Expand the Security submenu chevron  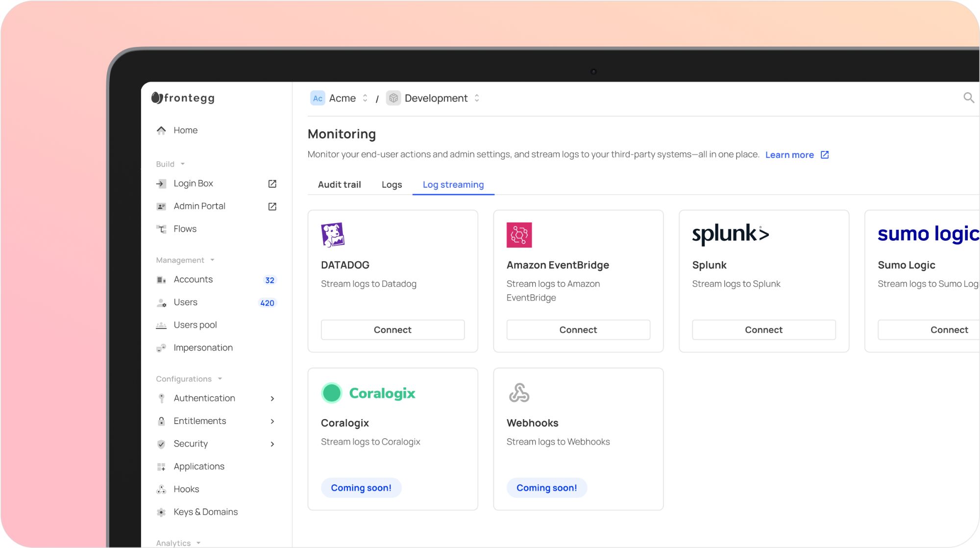(x=272, y=444)
